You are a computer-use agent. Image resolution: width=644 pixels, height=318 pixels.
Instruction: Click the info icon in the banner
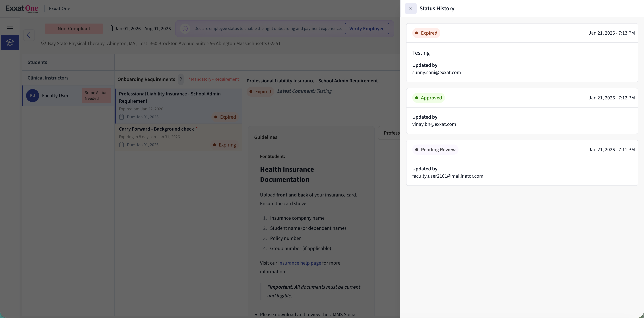click(185, 28)
